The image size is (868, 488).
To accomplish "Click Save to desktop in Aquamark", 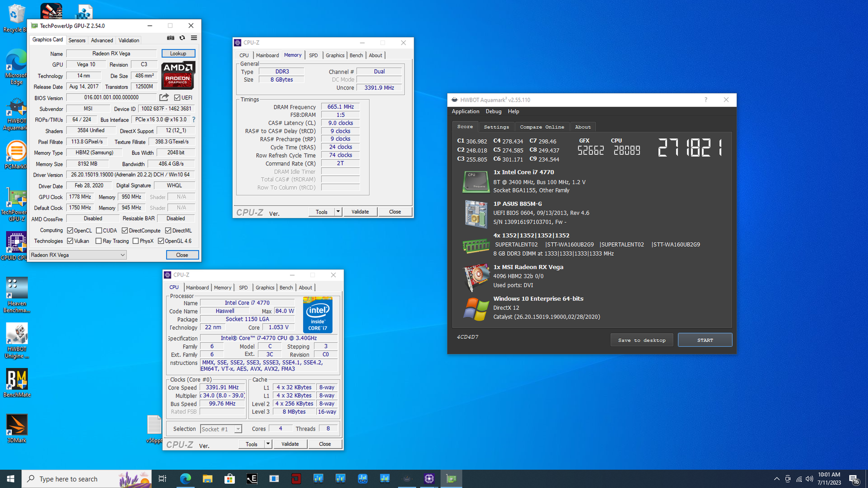I will 642,340.
